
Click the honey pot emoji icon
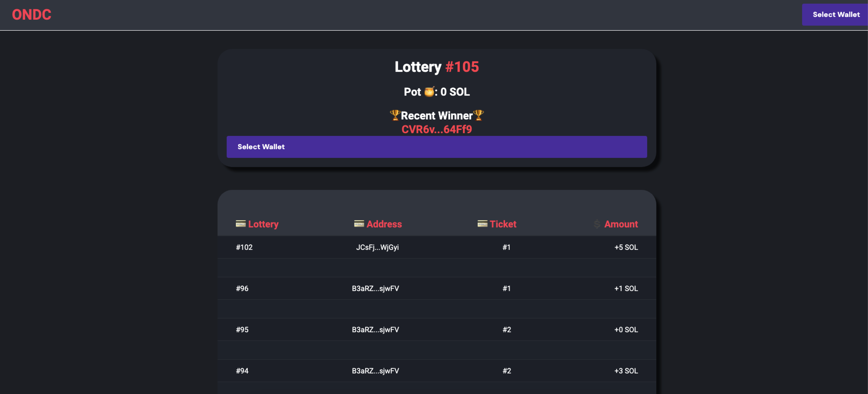(x=429, y=92)
